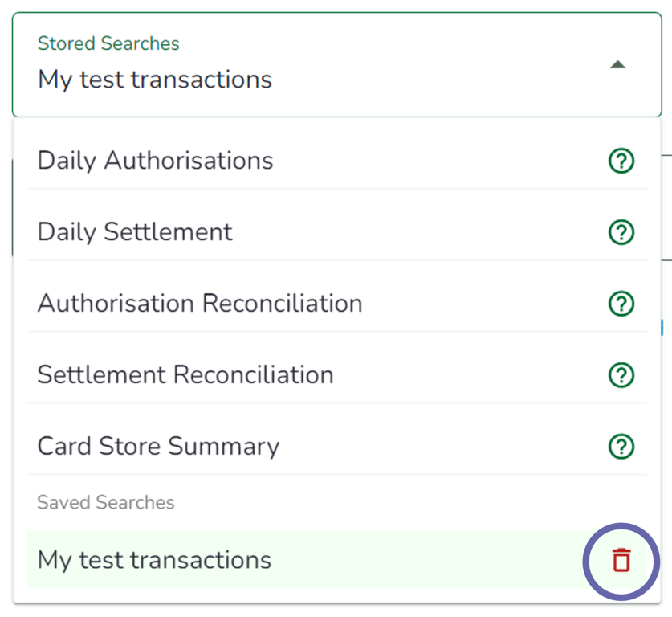This screenshot has height=617, width=672.
Task: Click blank area of Daily Settlement row
Action: coord(417,232)
